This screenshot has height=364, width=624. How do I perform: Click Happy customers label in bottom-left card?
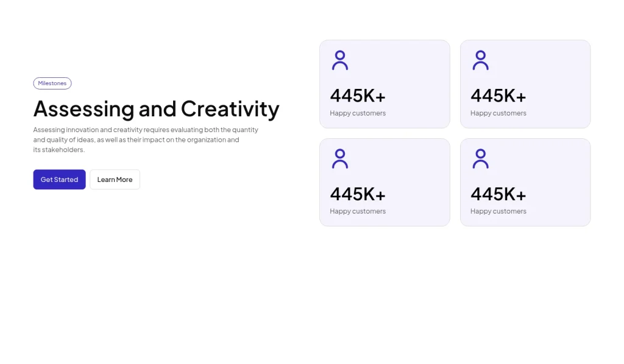click(358, 211)
